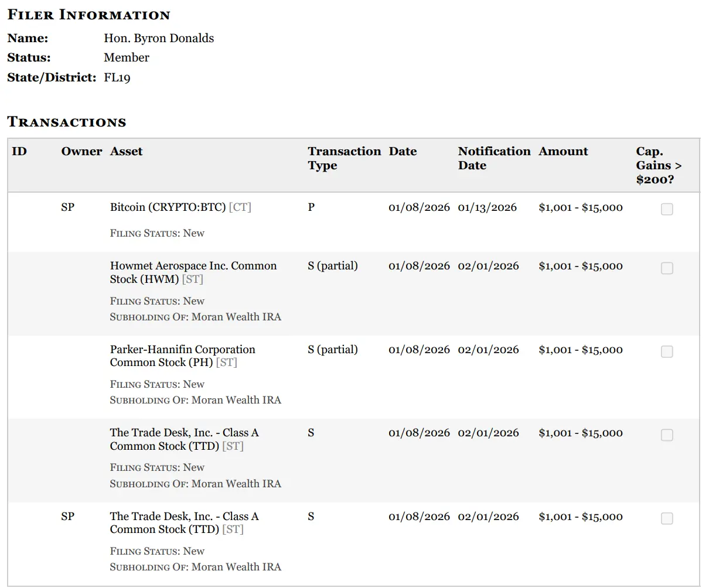Click the FL19 state/district value

(x=117, y=77)
